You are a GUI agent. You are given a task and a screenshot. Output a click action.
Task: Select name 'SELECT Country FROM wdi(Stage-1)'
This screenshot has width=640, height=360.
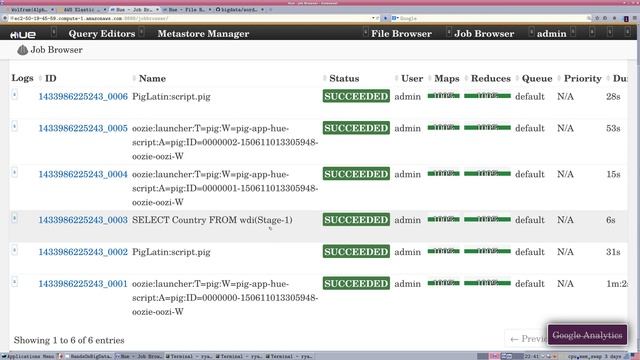tap(212, 220)
